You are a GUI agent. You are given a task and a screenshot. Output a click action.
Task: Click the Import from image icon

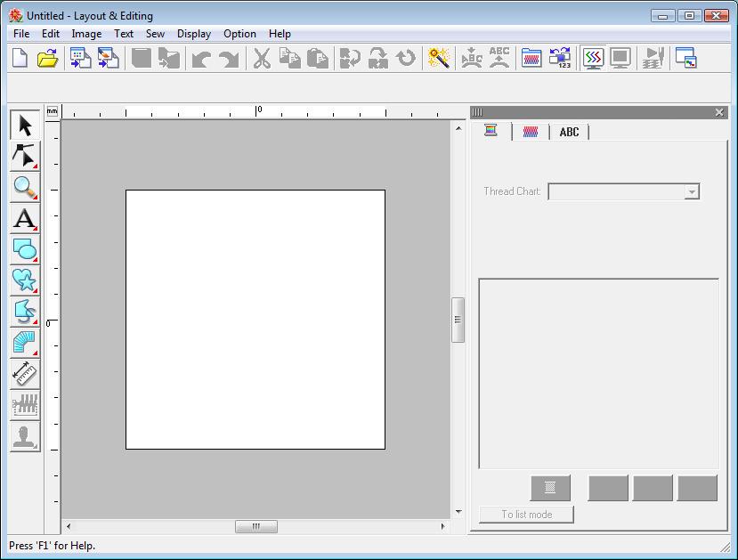109,58
